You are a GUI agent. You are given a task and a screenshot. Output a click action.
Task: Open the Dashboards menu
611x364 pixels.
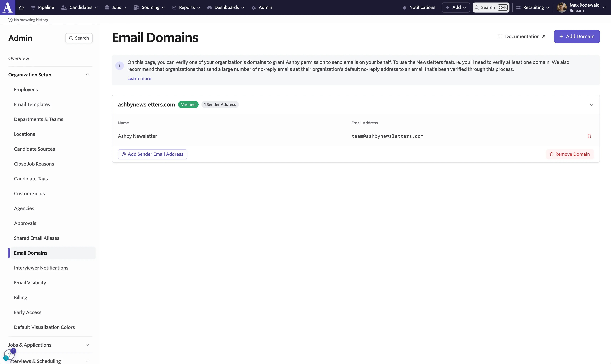pos(225,8)
